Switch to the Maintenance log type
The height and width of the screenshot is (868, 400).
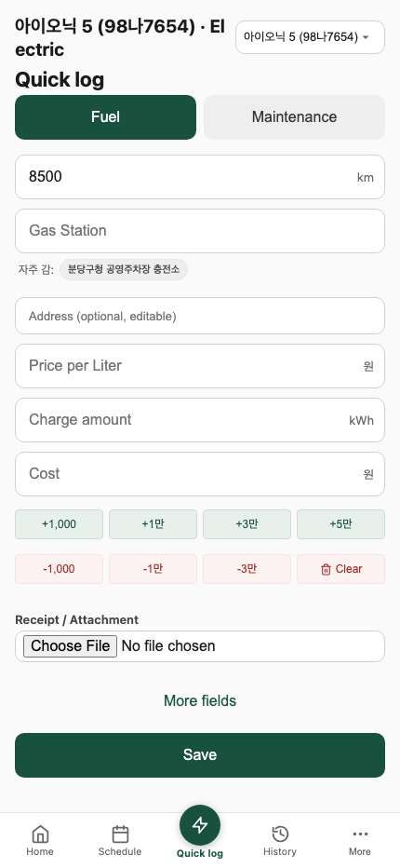pos(294,116)
